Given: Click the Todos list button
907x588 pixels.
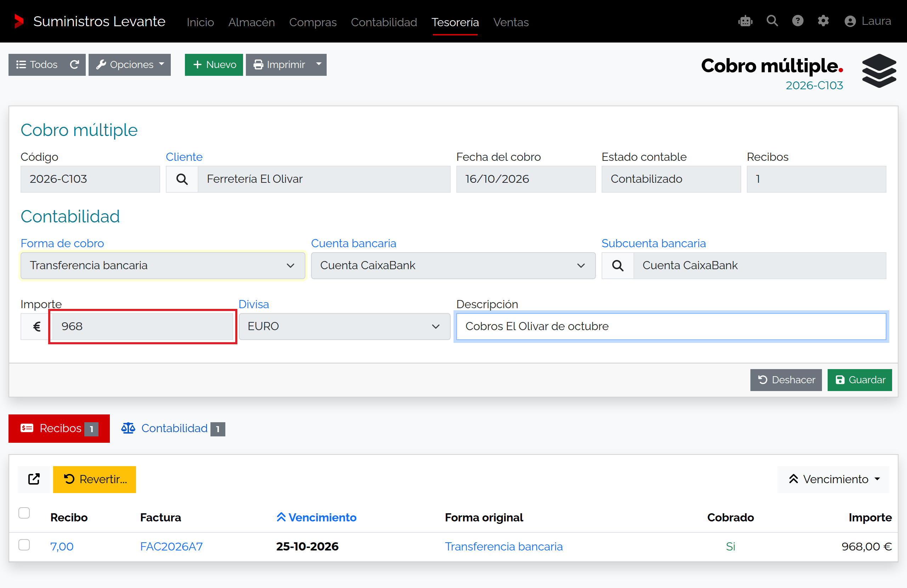Looking at the screenshot, I should click(37, 65).
